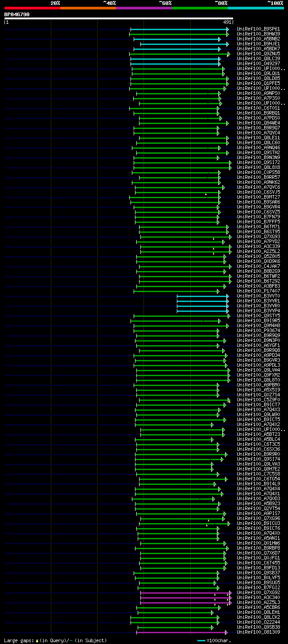The height and width of the screenshot is (644, 288).
Task: Select the label UniRef100_Q9STY5
Action: click(258, 316)
